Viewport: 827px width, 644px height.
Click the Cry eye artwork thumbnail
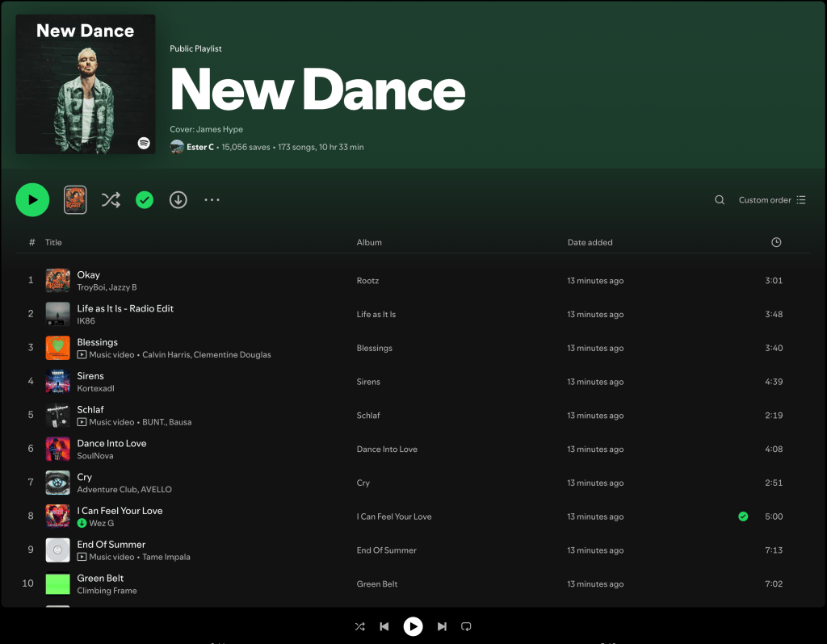[58, 483]
